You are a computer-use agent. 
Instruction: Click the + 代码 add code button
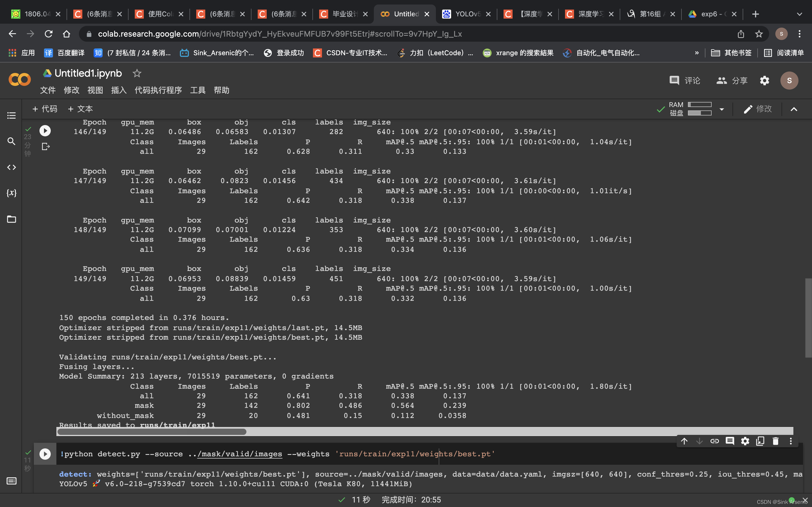(45, 109)
